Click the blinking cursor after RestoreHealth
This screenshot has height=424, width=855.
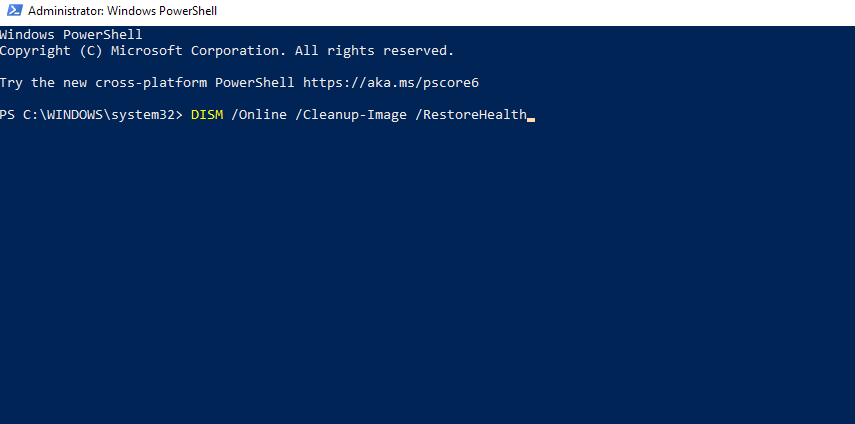531,119
